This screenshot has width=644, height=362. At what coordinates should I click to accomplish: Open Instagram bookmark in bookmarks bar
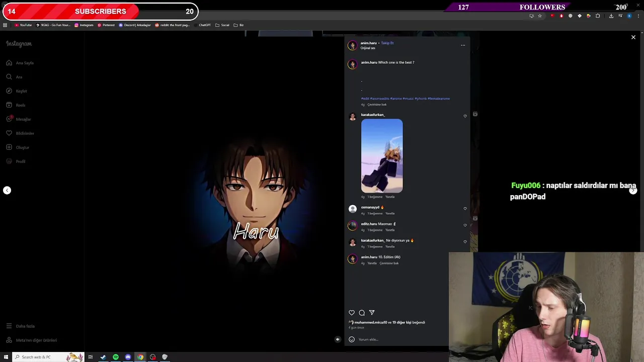tap(84, 25)
